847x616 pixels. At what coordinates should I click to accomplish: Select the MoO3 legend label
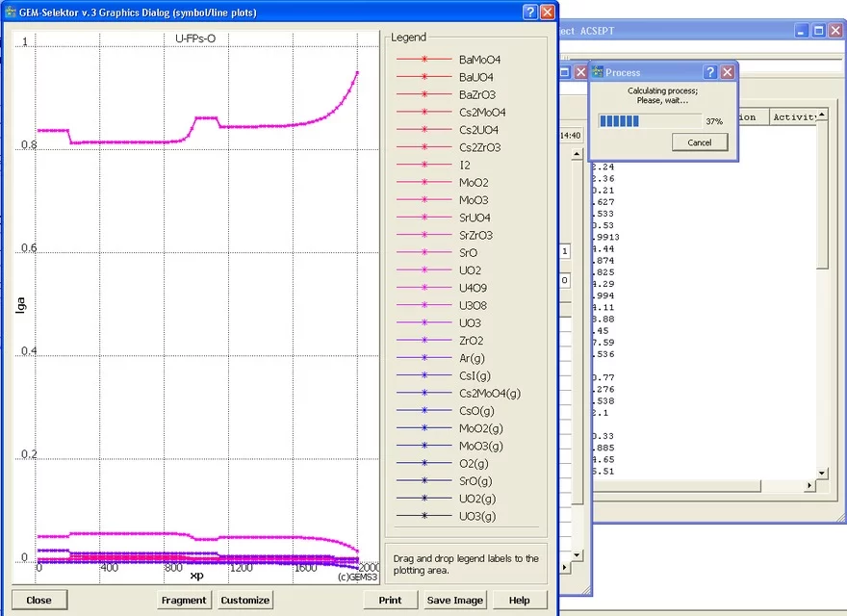474,200
